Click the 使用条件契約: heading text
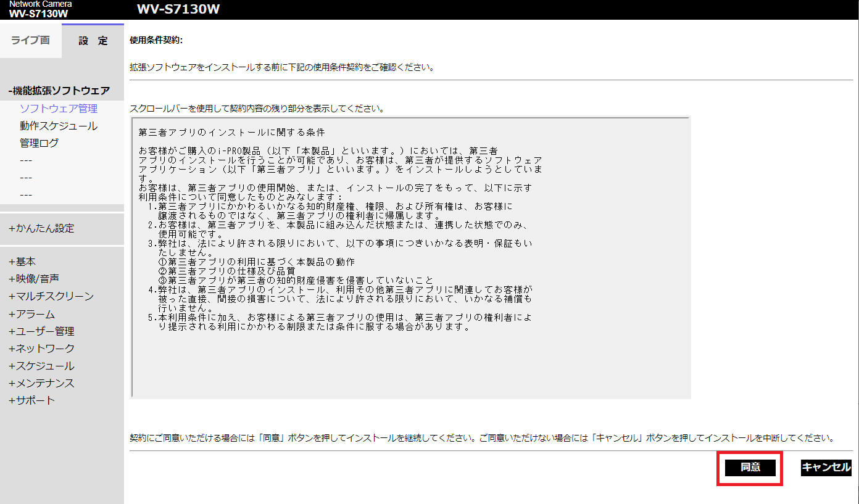 click(x=156, y=40)
